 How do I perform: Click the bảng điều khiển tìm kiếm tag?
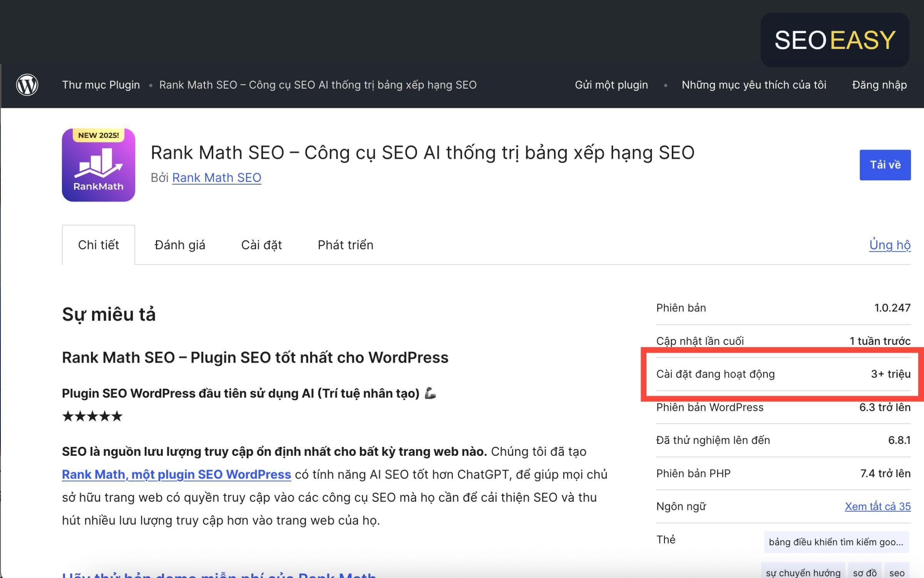click(836, 542)
